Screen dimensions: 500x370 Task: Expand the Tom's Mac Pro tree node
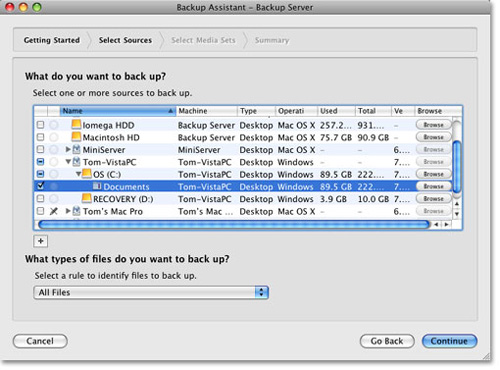(68, 211)
